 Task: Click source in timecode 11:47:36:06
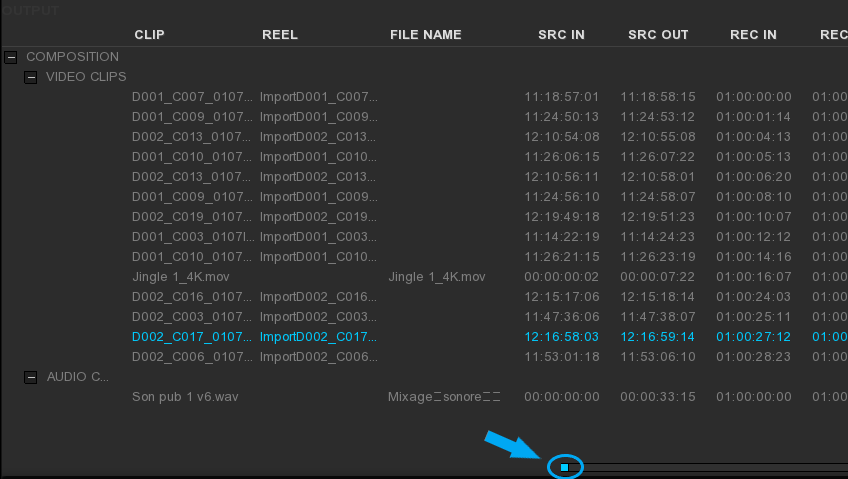[x=562, y=317]
